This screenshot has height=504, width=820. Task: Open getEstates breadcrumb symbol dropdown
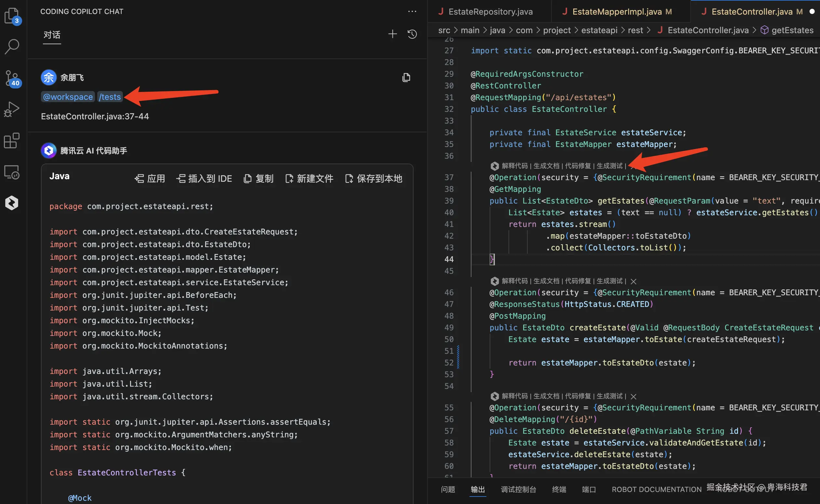point(792,30)
